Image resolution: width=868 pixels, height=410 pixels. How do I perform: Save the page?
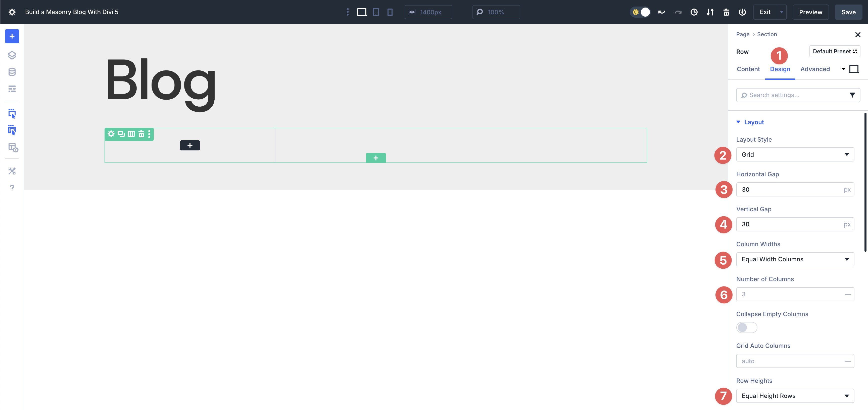(x=848, y=12)
